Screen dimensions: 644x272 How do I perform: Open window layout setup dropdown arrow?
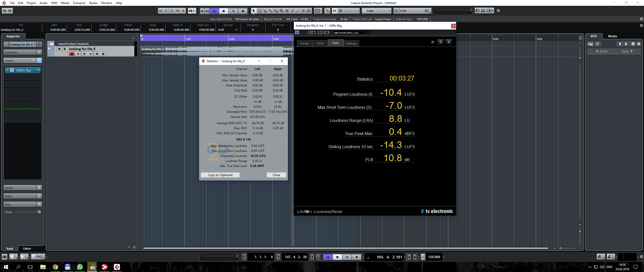[493, 11]
